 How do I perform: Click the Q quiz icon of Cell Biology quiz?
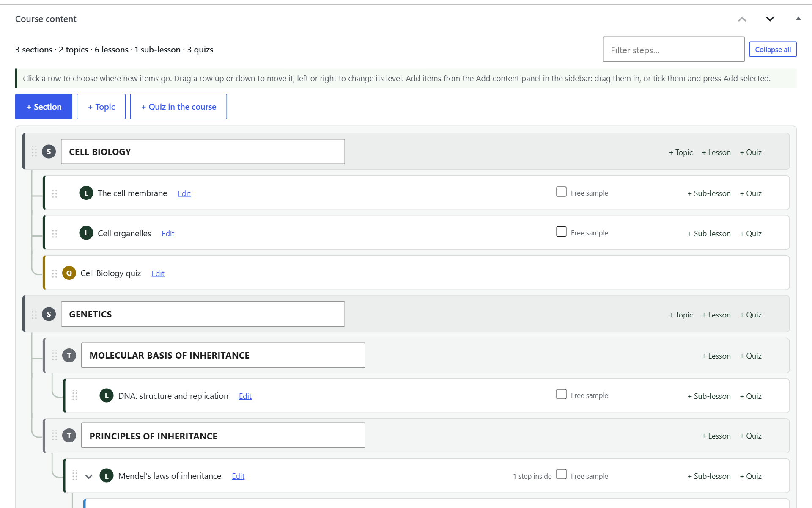69,273
